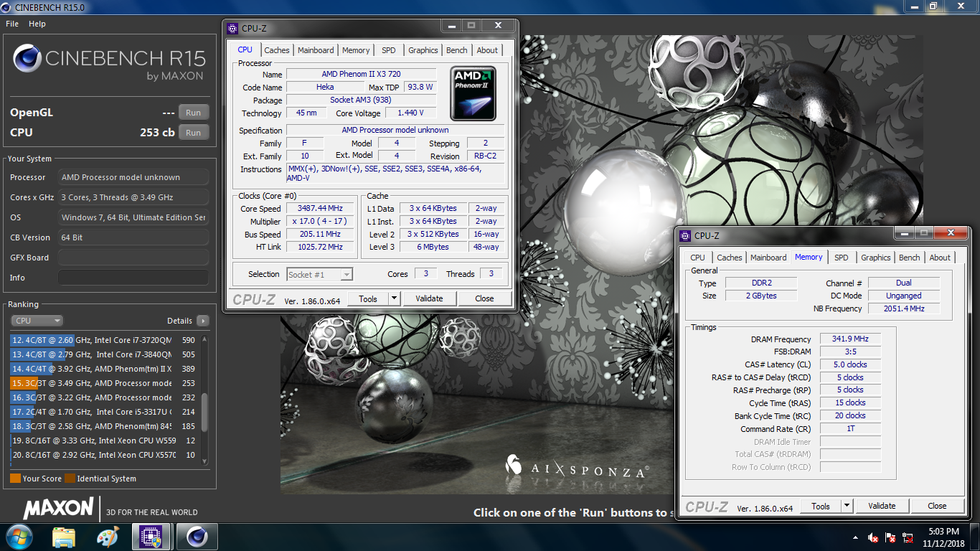Image resolution: width=980 pixels, height=551 pixels.
Task: Run the CPU benchmark
Action: [194, 133]
